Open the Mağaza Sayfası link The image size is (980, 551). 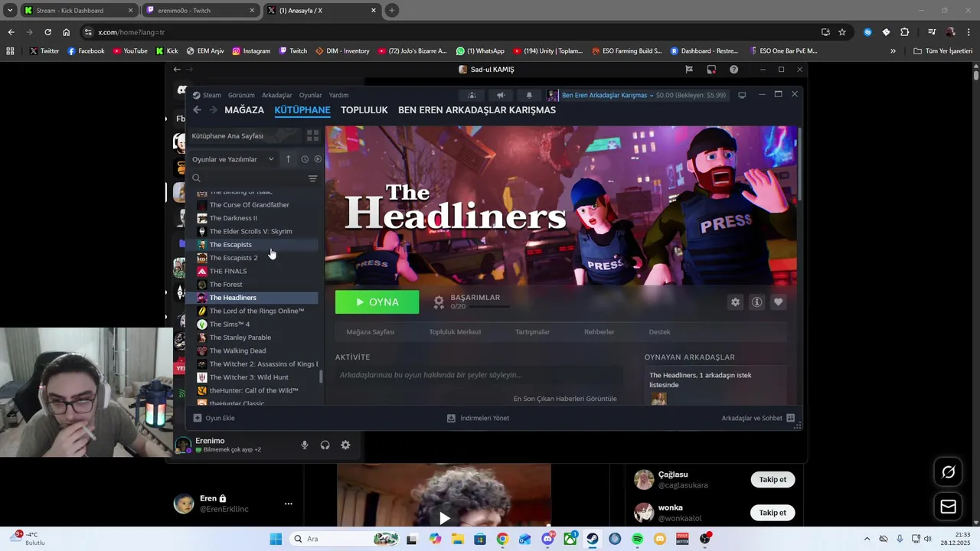371,332
